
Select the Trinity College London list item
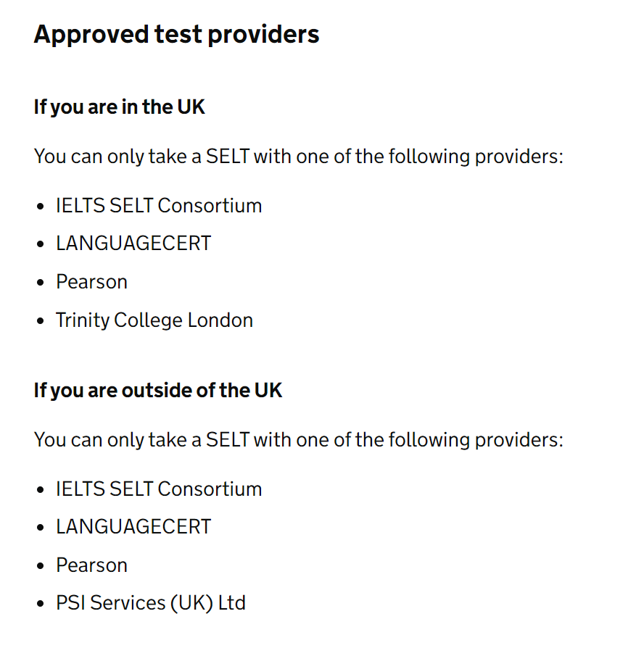(x=154, y=320)
